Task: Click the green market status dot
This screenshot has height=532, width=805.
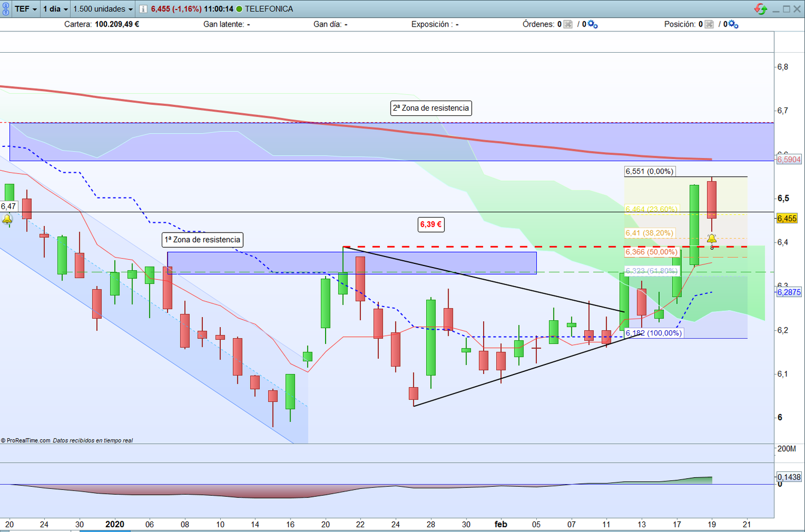Action: click(x=239, y=9)
